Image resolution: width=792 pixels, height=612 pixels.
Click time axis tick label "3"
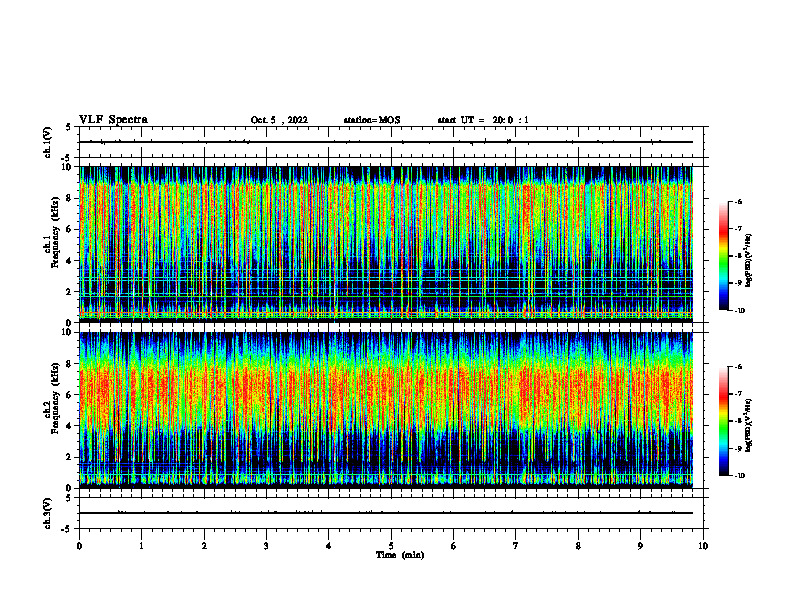[266, 546]
